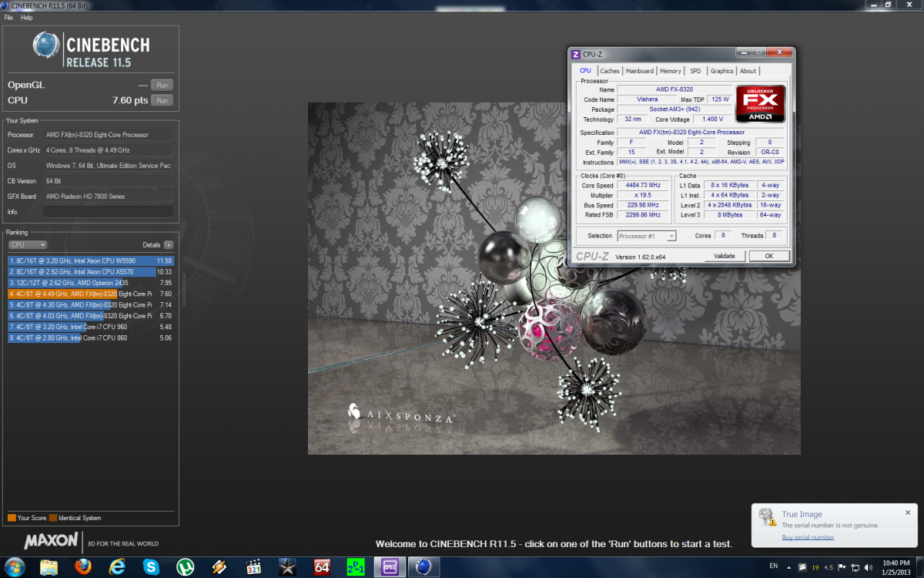
Task: Click the Identical System legend swatch
Action: pyautogui.click(x=53, y=518)
